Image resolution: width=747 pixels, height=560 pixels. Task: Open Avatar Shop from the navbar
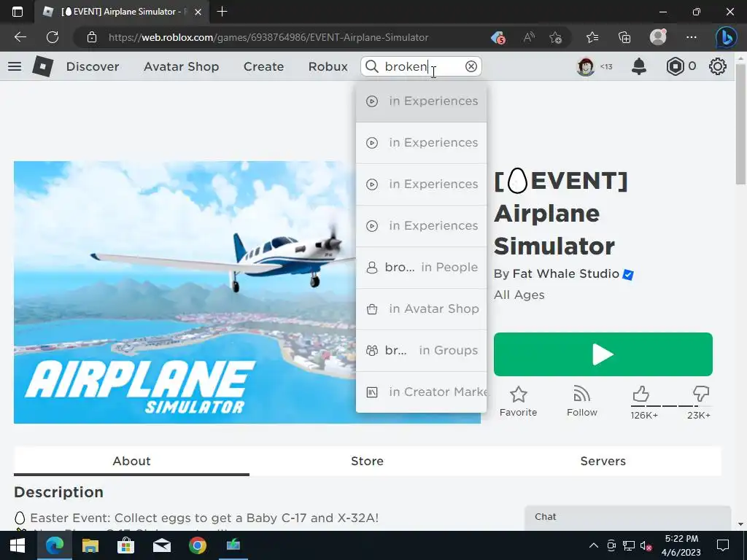click(x=182, y=66)
